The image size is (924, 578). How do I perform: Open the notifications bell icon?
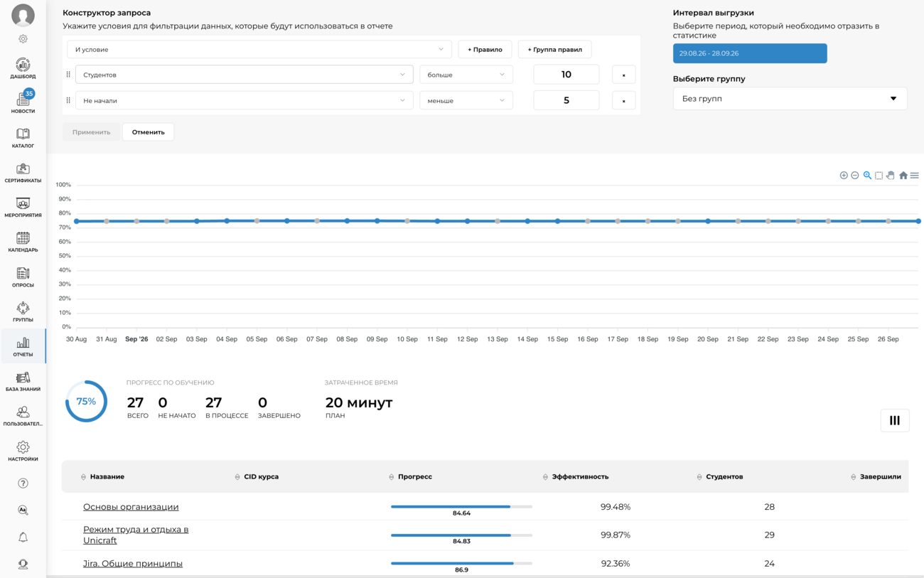point(23,537)
